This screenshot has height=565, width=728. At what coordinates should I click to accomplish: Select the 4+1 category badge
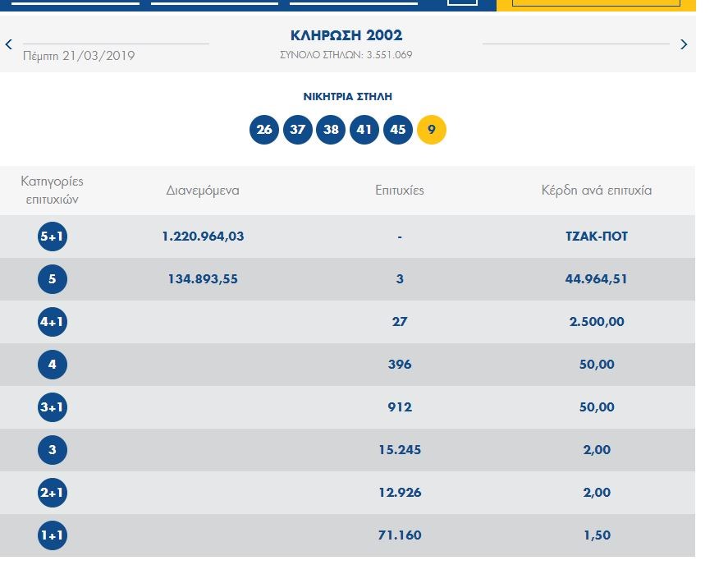[x=53, y=322]
